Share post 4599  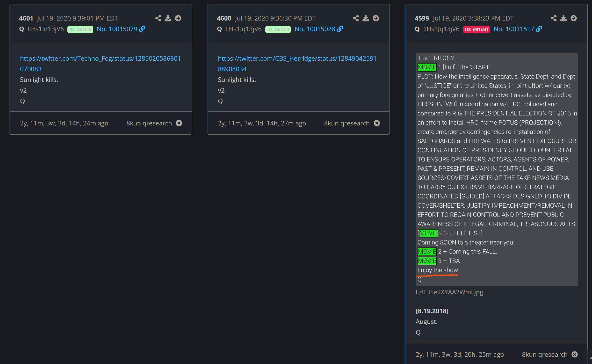pyautogui.click(x=554, y=18)
